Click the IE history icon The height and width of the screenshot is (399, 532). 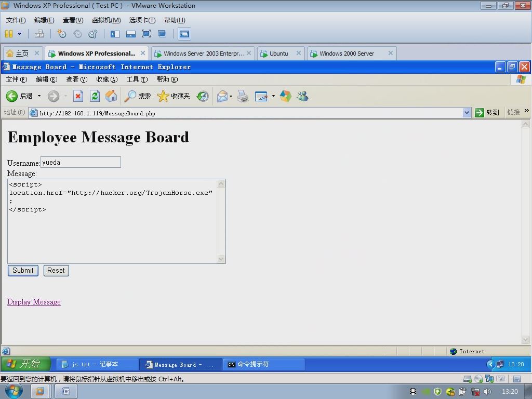(203, 96)
